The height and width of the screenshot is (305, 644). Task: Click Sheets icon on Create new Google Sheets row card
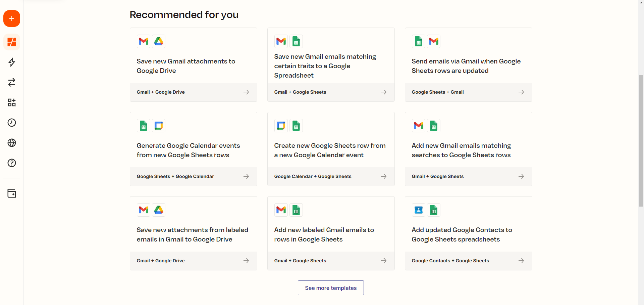[296, 126]
